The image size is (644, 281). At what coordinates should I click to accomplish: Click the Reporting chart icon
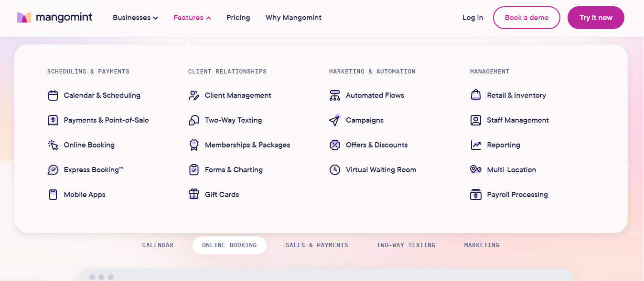(476, 145)
